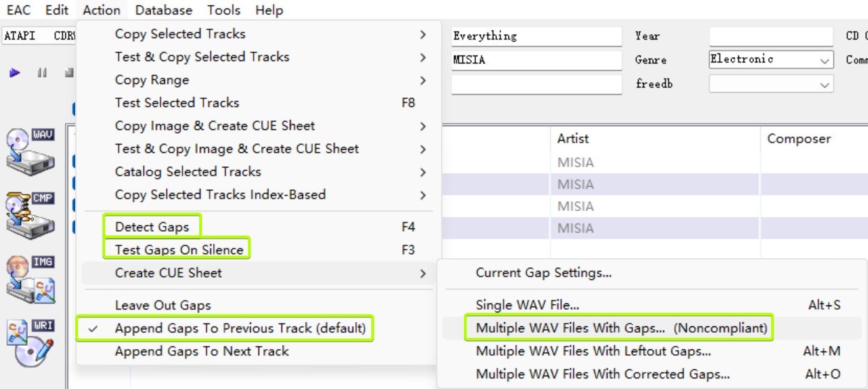
Task: Choose Detect Gaps from the menu
Action: tap(152, 227)
